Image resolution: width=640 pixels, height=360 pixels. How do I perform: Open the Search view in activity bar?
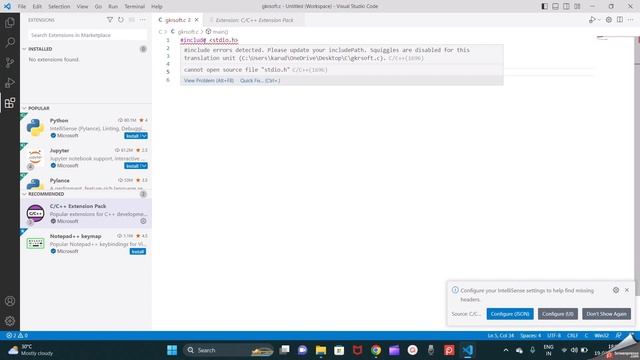click(x=10, y=42)
